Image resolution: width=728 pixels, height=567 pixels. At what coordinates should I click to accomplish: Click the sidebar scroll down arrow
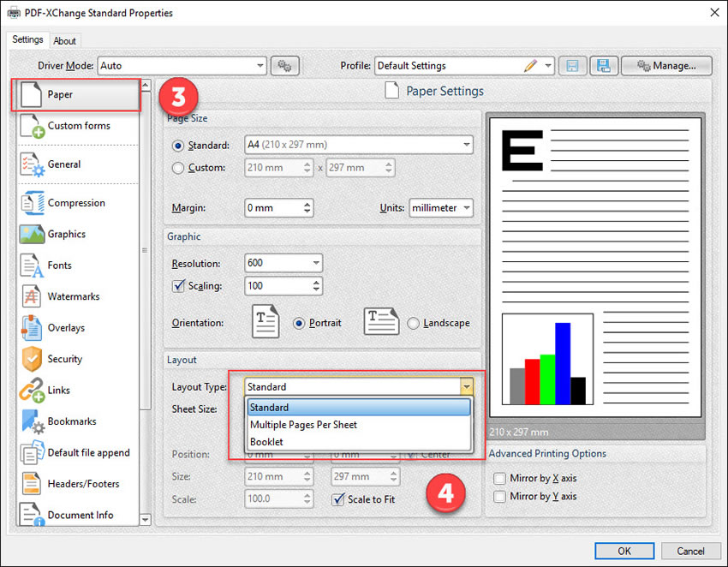(146, 520)
